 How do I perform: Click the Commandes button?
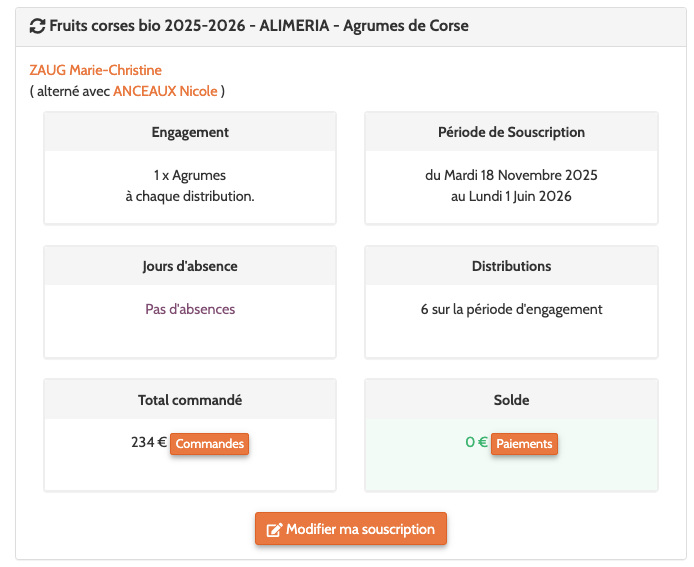click(209, 443)
